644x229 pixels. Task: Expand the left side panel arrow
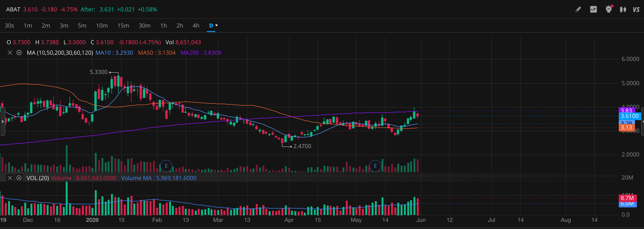coord(2,121)
